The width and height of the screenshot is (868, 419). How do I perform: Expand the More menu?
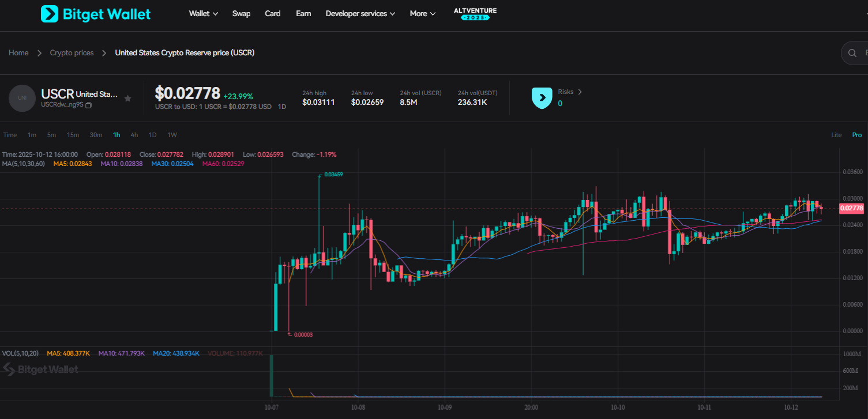423,14
